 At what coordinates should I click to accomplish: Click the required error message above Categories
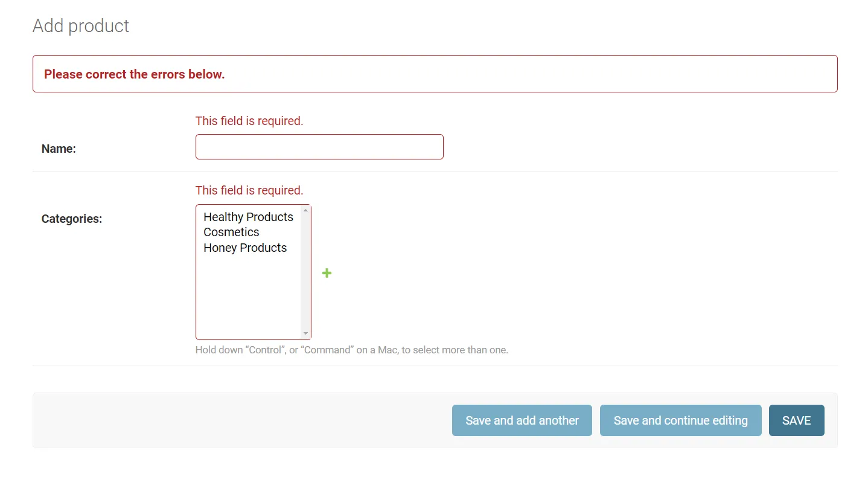249,190
